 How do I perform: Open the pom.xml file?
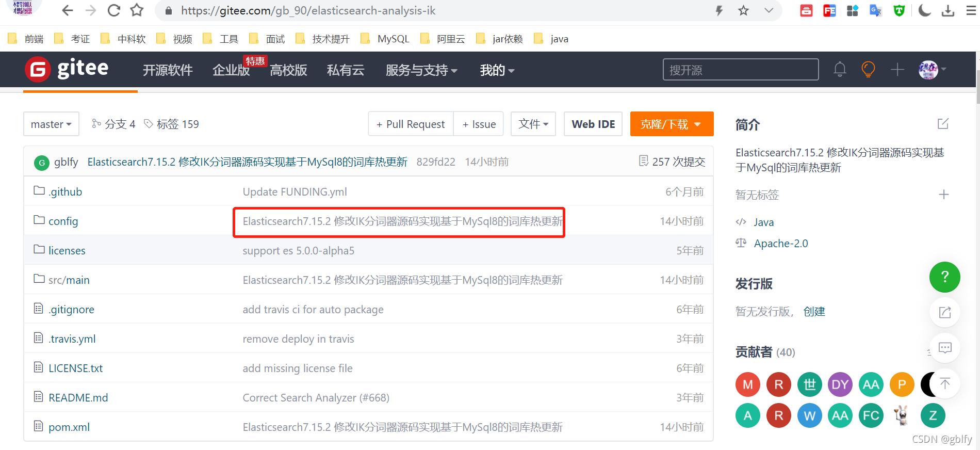coord(69,427)
